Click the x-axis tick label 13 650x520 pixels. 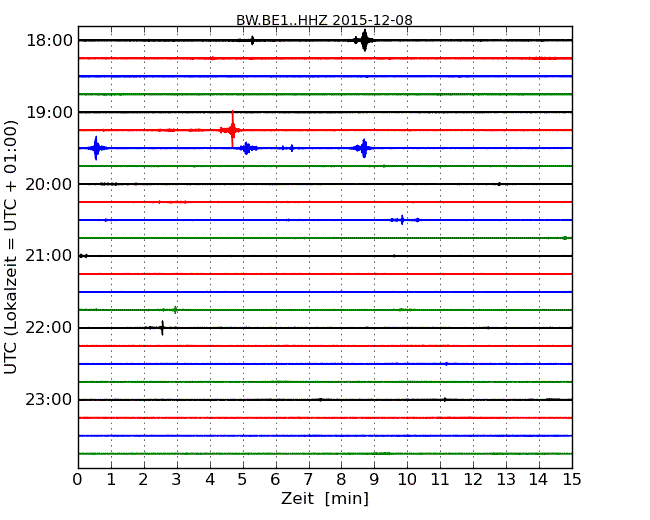pyautogui.click(x=506, y=479)
